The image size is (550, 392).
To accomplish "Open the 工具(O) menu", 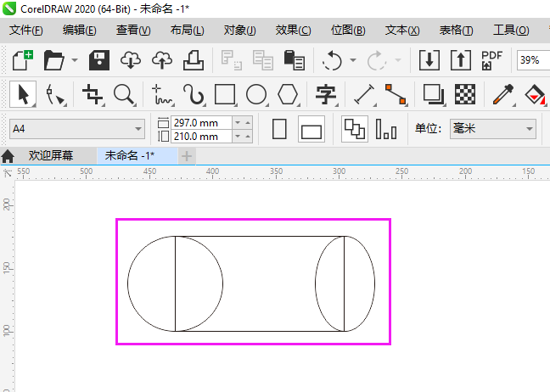I will 511,31.
